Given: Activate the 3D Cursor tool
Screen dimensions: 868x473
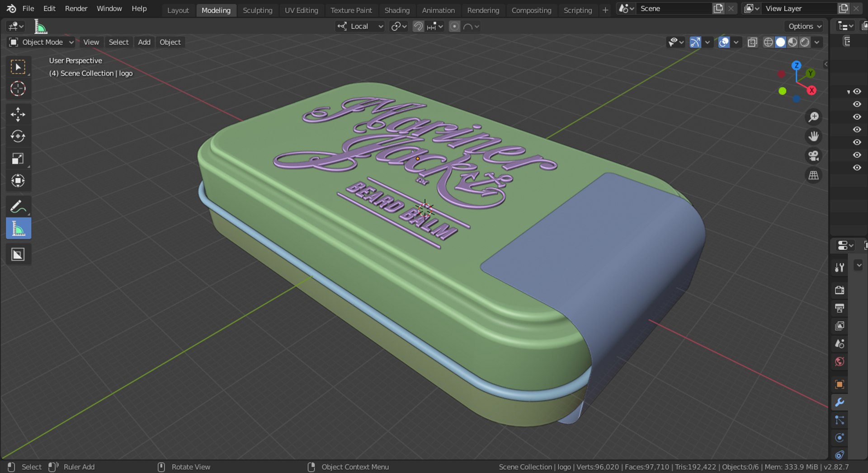Looking at the screenshot, I should point(18,89).
